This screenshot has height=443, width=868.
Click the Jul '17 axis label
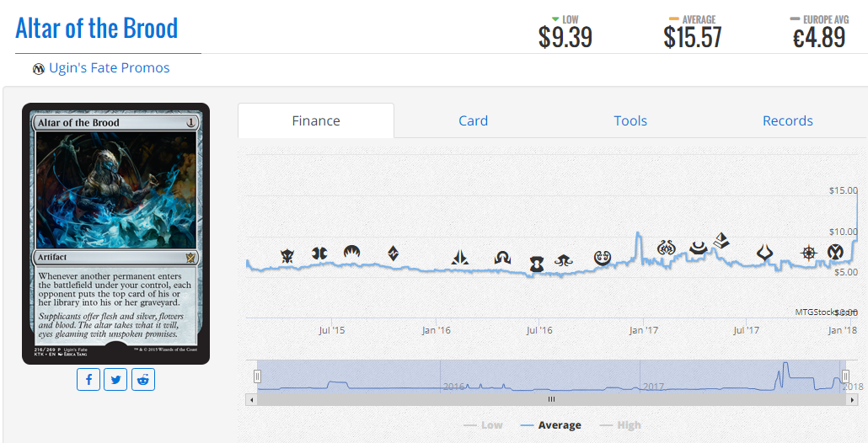pos(746,331)
